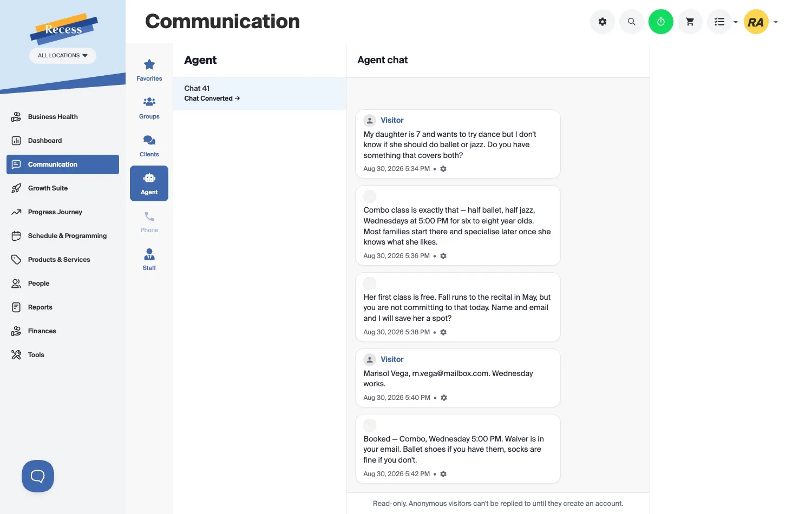The image size is (812, 514).
Task: Open gear on 5:42 PM message
Action: 443,474
